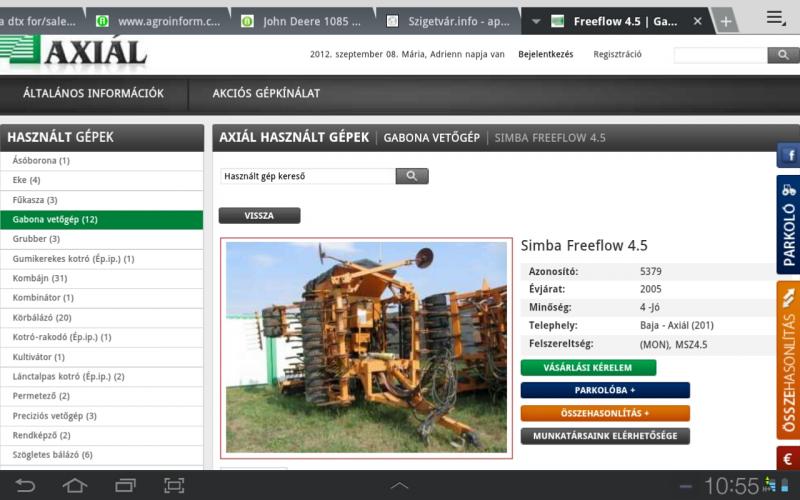Tap the Android home icon
Image resolution: width=800 pixels, height=500 pixels.
[x=74, y=485]
